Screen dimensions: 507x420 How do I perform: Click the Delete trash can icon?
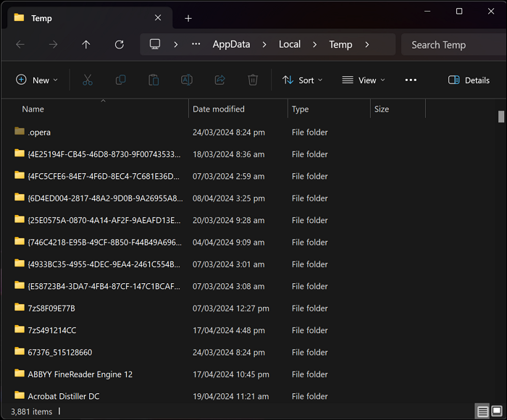pos(253,80)
